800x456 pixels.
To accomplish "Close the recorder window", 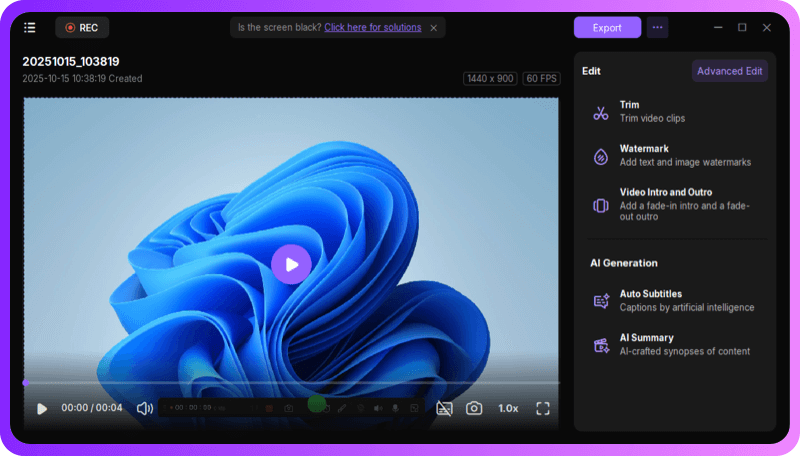I will pos(766,28).
